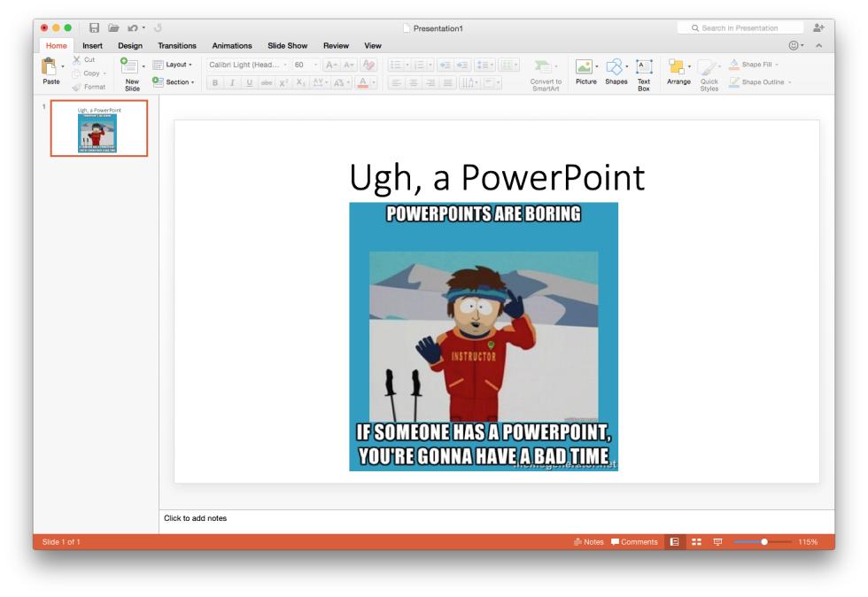This screenshot has width=868, height=597.
Task: Click the zoom slider handle
Action: pos(764,542)
